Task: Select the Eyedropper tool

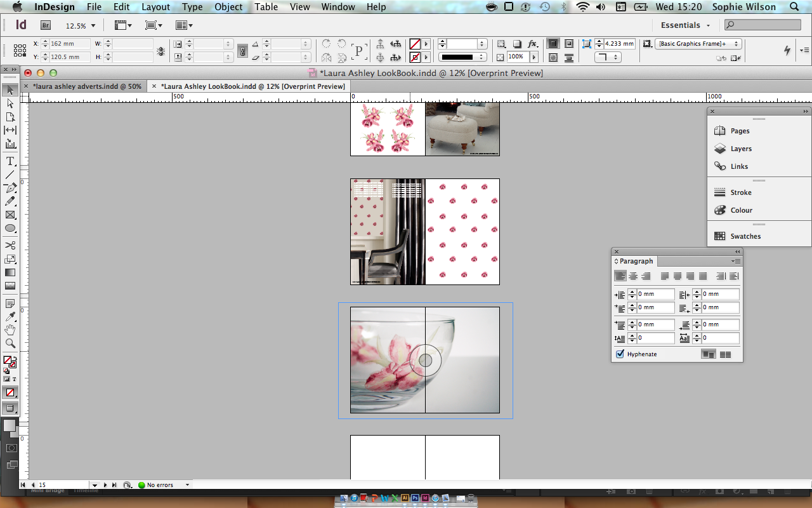Action: pyautogui.click(x=10, y=317)
